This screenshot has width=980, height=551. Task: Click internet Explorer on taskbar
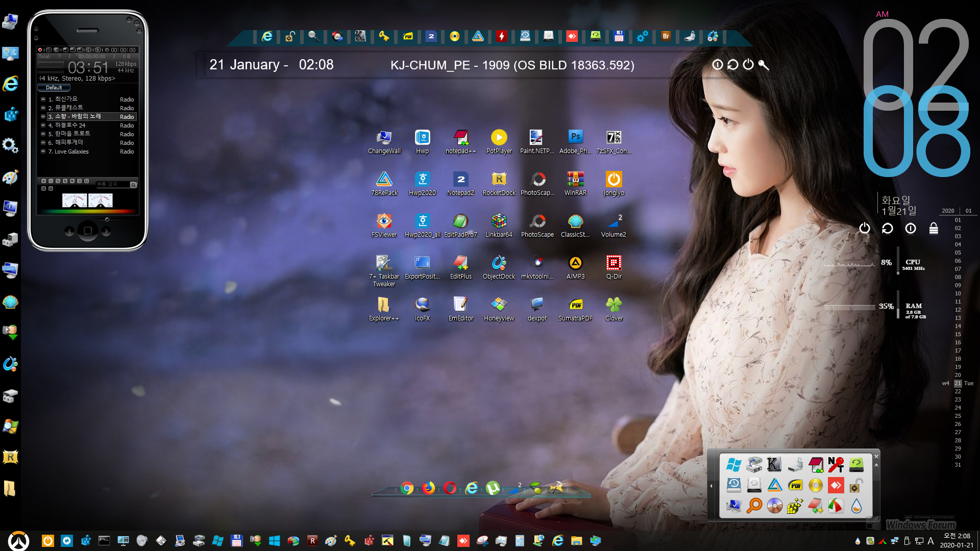pyautogui.click(x=557, y=540)
